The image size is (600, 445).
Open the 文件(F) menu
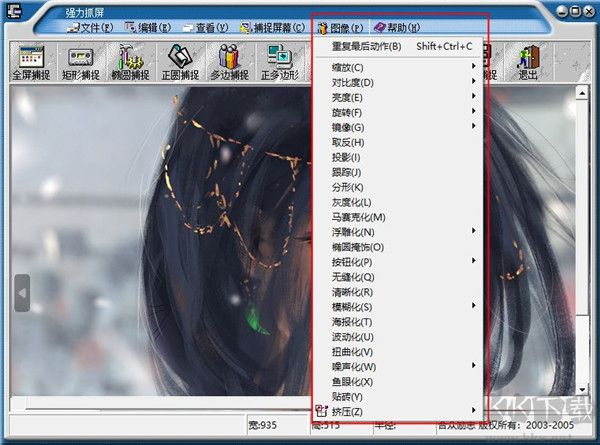(x=90, y=28)
